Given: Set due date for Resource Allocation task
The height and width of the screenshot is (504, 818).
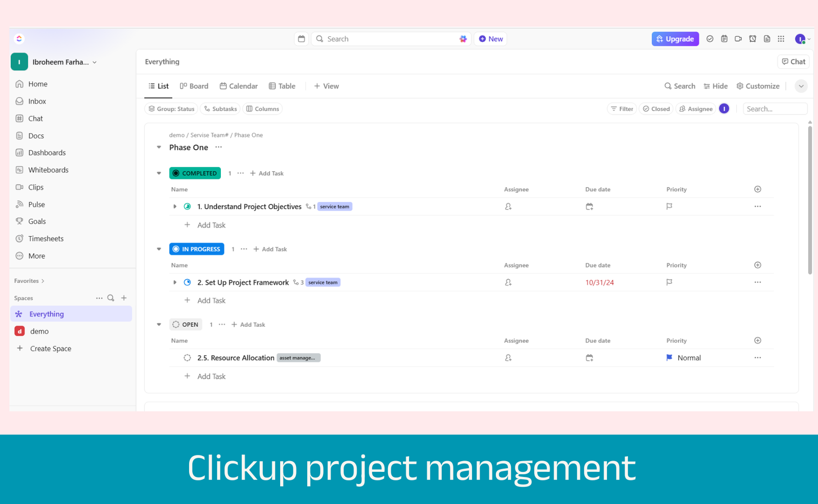Looking at the screenshot, I should (x=589, y=358).
